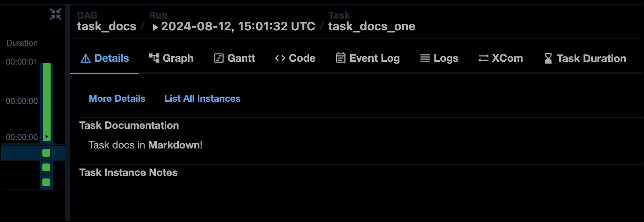Switch to the XCom tab

[507, 58]
